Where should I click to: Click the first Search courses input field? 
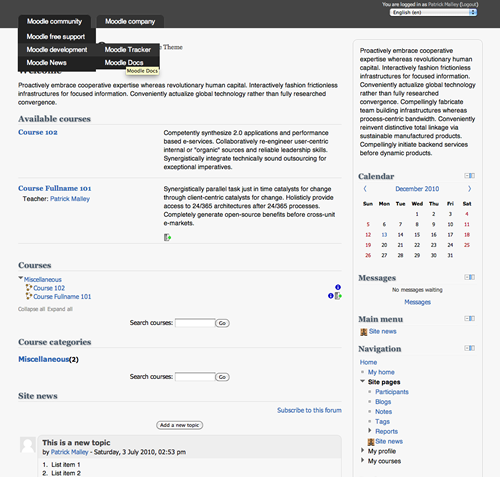(x=195, y=323)
